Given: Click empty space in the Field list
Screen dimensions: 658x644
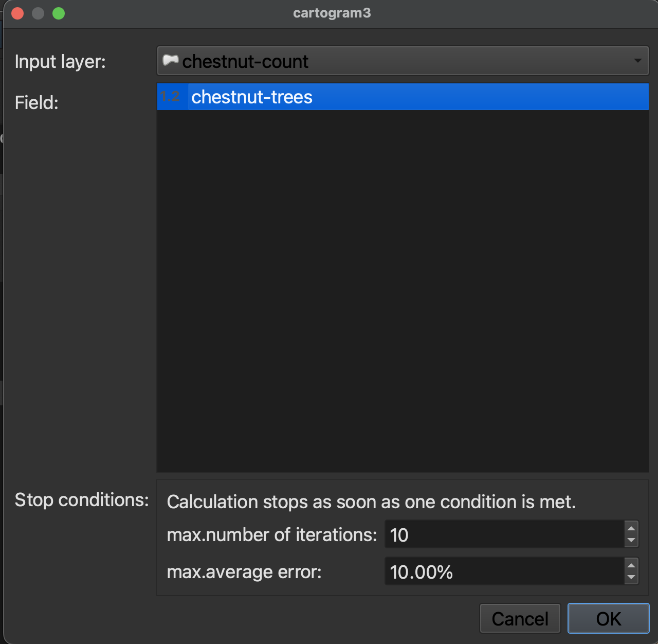Looking at the screenshot, I should coord(402,288).
